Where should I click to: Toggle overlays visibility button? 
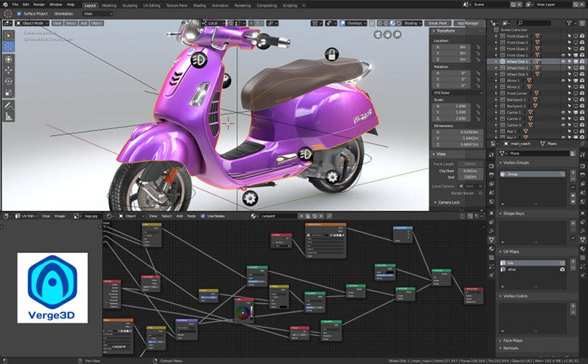342,23
